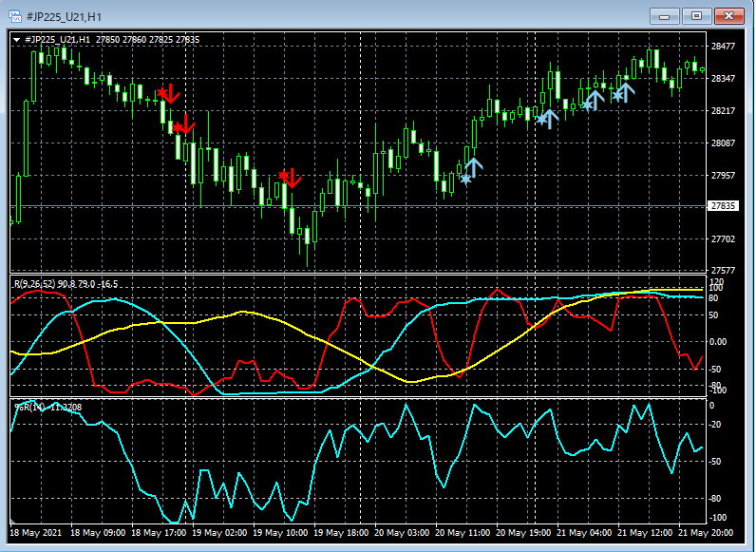Screen dimensions: 756x552
Task: Click the 19 May 10:00 time axis label
Action: pos(280,533)
